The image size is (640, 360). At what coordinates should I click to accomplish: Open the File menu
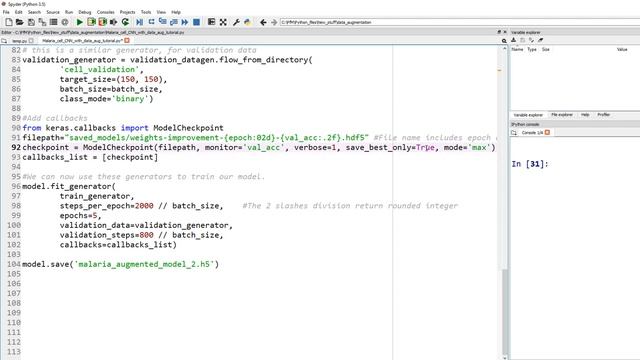pos(6,12)
